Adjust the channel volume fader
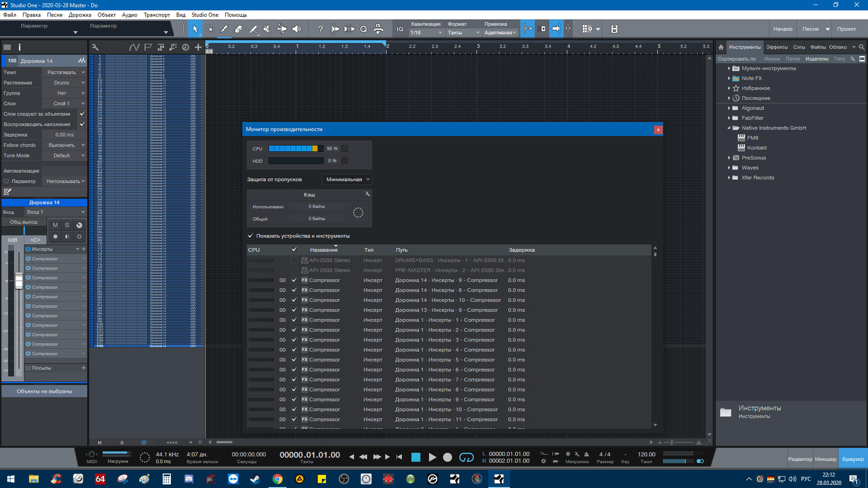Image resolution: width=868 pixels, height=488 pixels. 19,281
